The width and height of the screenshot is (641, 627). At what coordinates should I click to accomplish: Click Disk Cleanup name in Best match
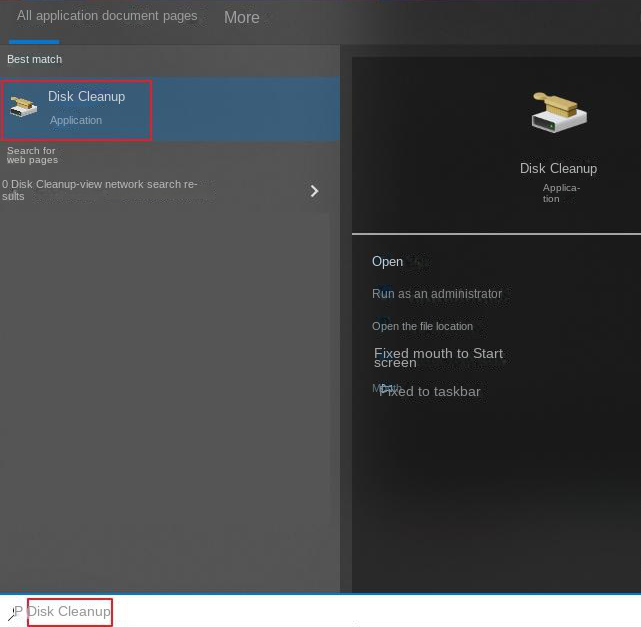pyautogui.click(x=86, y=97)
